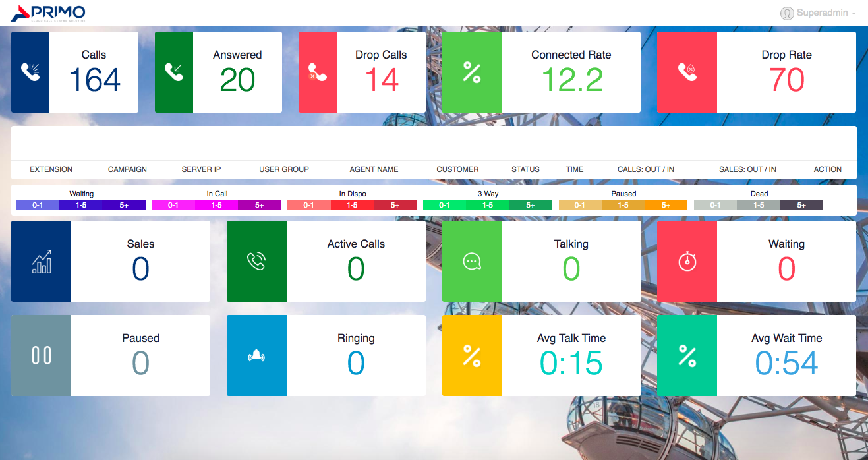Click the Talking card label
The width and height of the screenshot is (868, 460).
(571, 244)
